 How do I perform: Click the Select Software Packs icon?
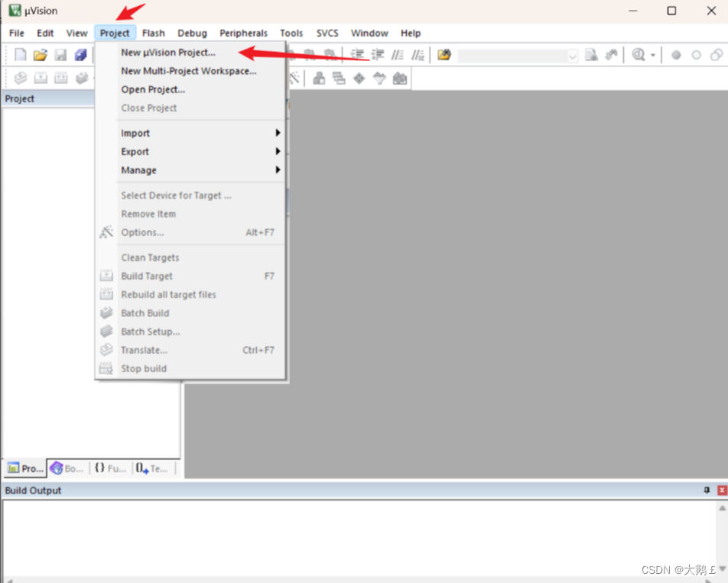click(x=379, y=79)
